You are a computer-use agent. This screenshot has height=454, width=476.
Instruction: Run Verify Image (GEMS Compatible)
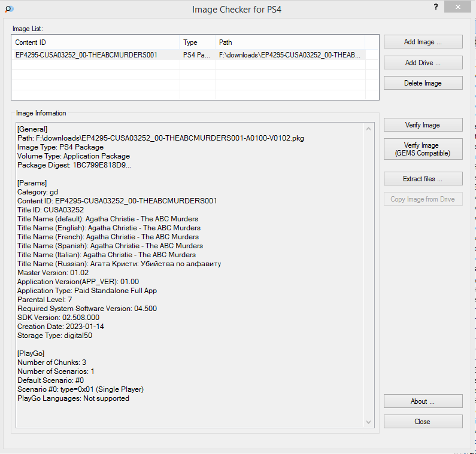(423, 149)
